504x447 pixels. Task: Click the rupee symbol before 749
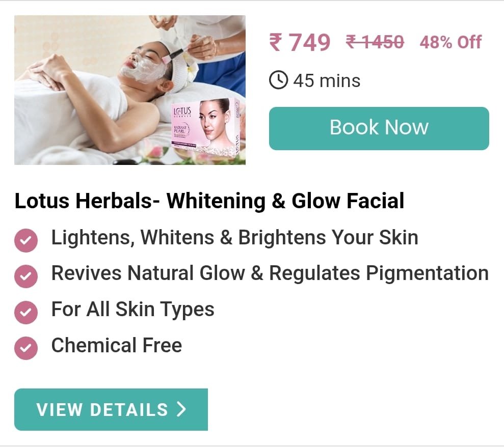click(x=276, y=42)
